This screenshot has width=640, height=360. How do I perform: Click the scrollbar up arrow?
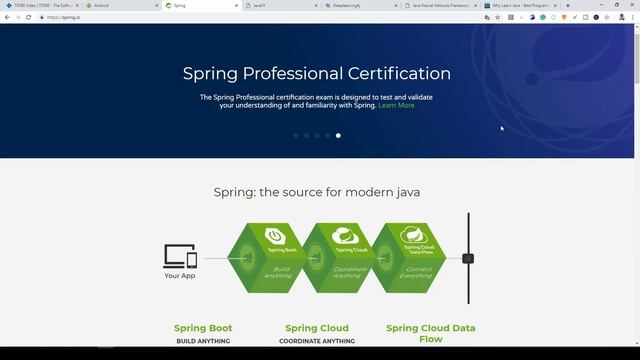tap(637, 27)
